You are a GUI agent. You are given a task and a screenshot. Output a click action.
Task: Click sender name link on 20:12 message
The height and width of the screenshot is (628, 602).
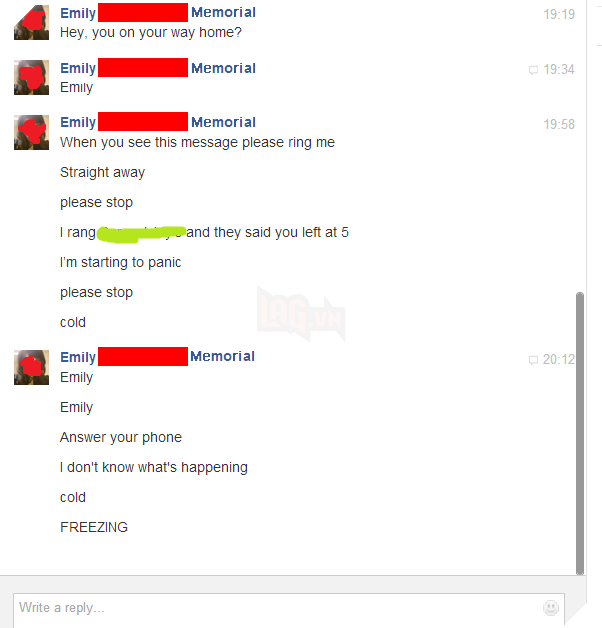click(x=157, y=356)
